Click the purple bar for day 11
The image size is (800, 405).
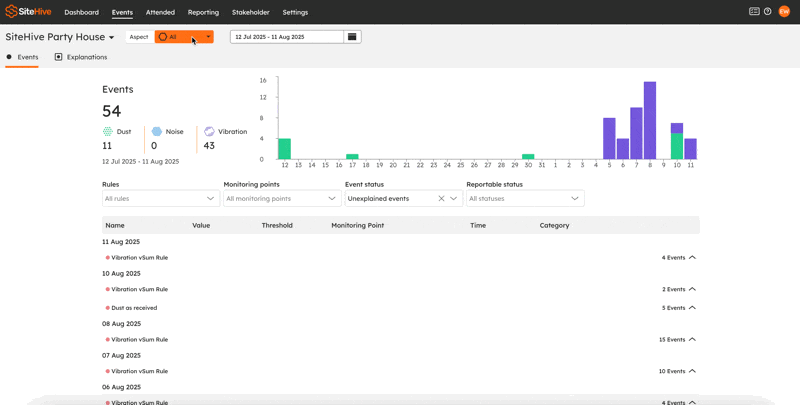[x=690, y=149]
